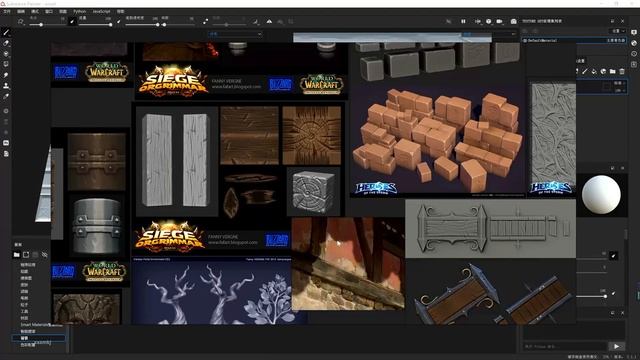Add a paint layer with brush icon
The width and height of the screenshot is (640, 360).
click(585, 71)
